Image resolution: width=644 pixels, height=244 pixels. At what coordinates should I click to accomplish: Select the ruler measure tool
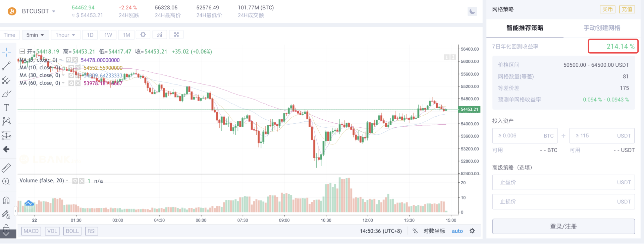[6, 168]
